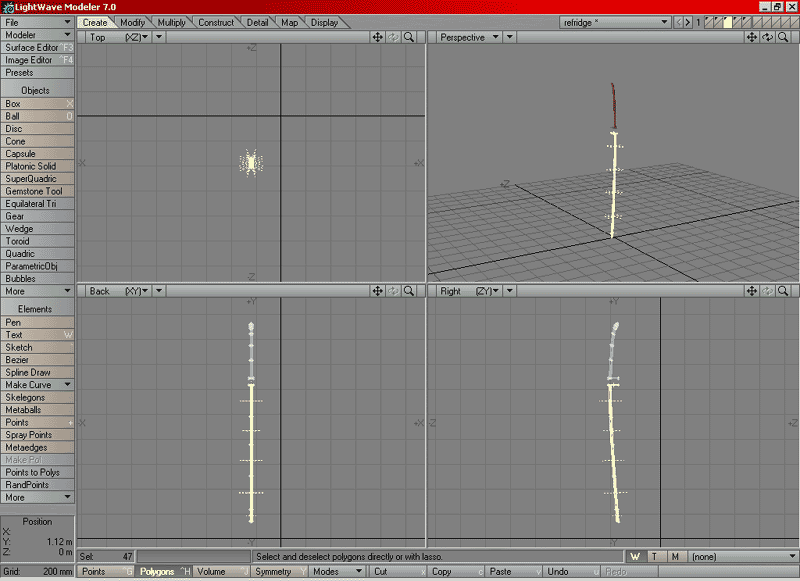Click the Undo button
Viewport: 800px width, 581px height.
point(571,572)
